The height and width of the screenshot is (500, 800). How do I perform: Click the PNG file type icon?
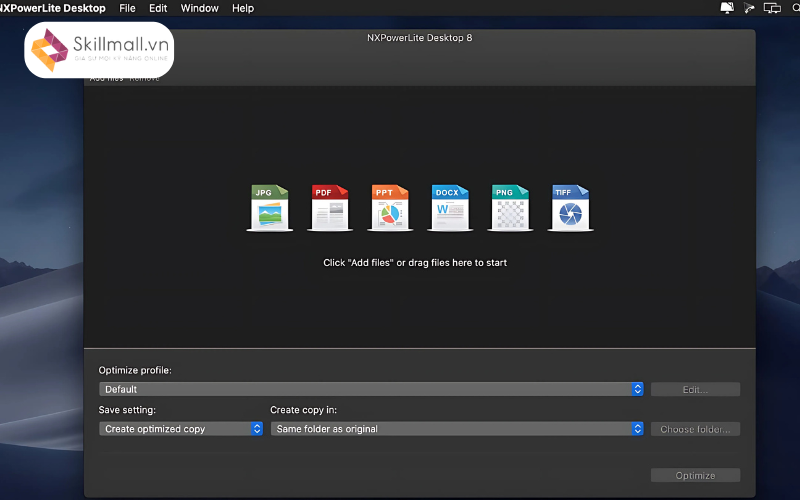pos(510,208)
